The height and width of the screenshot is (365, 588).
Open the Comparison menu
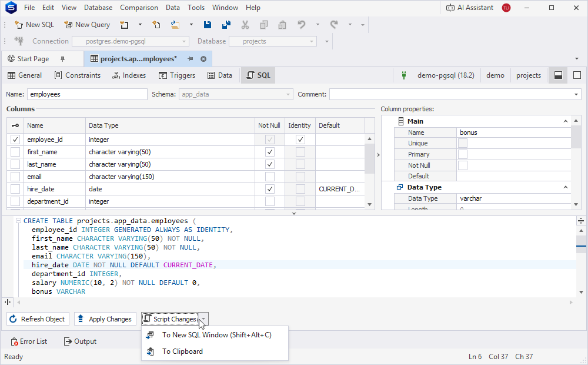pyautogui.click(x=139, y=8)
